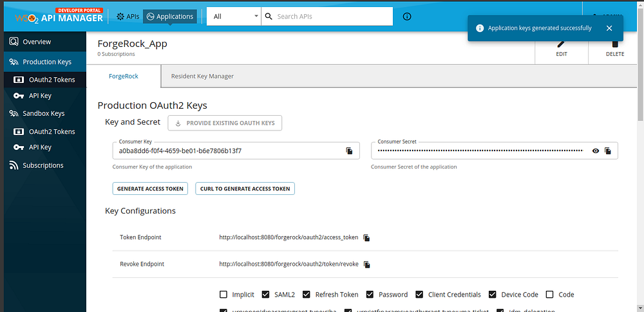Image resolution: width=644 pixels, height=312 pixels.
Task: Enable the Implicit grant type checkbox
Action: click(223, 295)
